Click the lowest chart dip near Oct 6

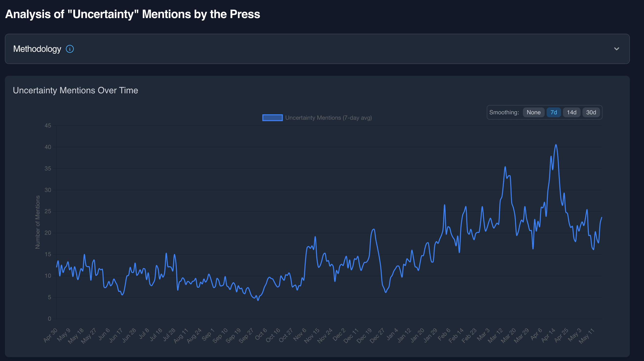(258, 300)
